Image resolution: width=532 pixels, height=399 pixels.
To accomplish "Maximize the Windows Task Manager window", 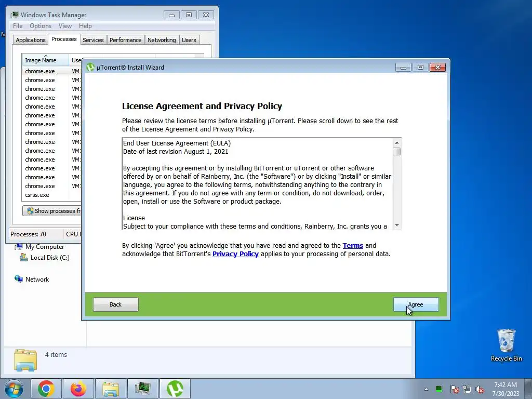I will point(189,15).
